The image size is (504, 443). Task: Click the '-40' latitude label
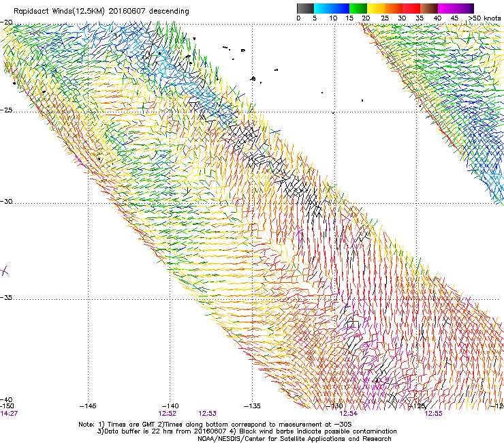tap(6, 399)
